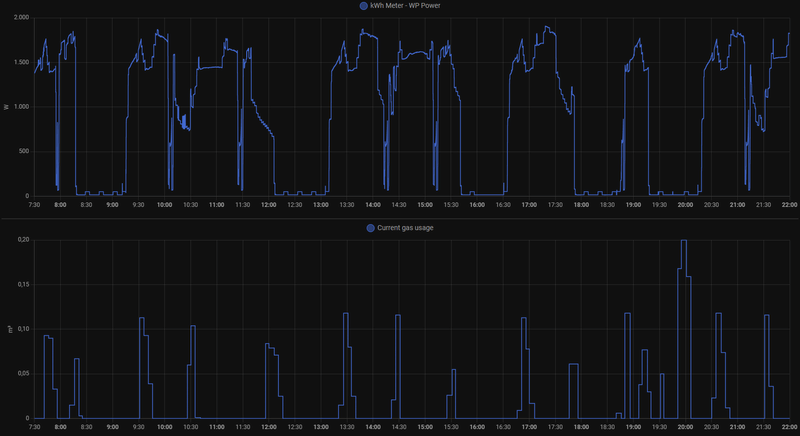Click the 18:00 time label under the power chart
Screen dimensions: 800x436
pos(581,205)
